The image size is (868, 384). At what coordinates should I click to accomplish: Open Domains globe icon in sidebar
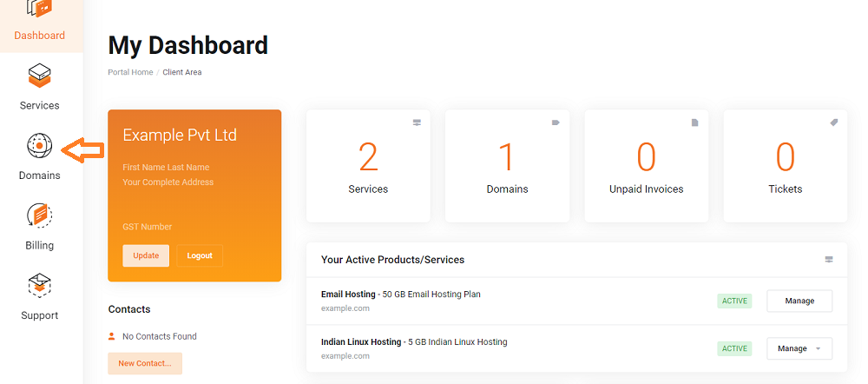(x=40, y=146)
